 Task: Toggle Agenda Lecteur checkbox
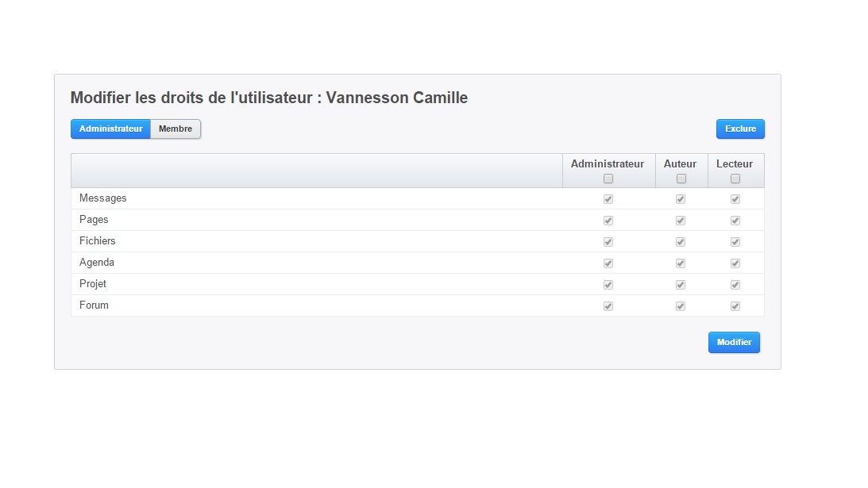(735, 263)
